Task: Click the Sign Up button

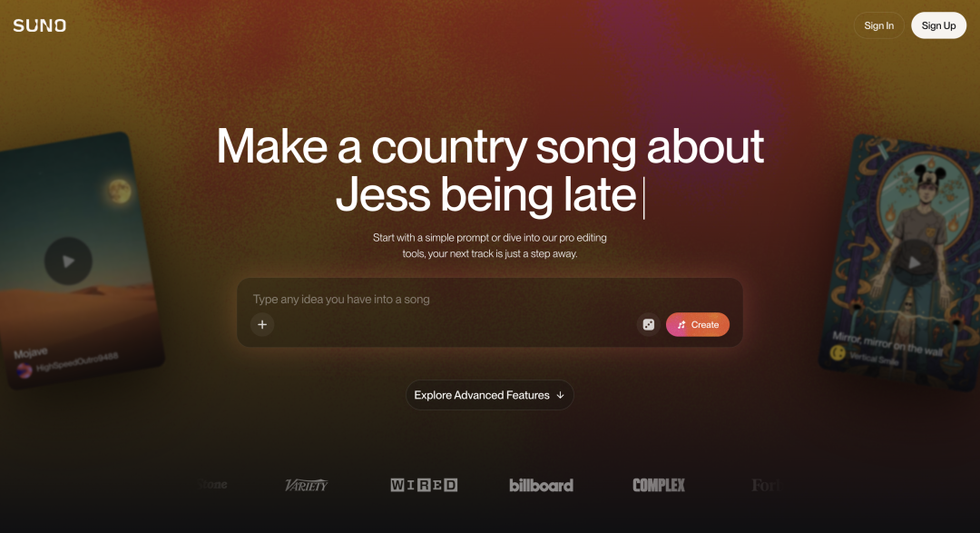Action: (x=938, y=25)
